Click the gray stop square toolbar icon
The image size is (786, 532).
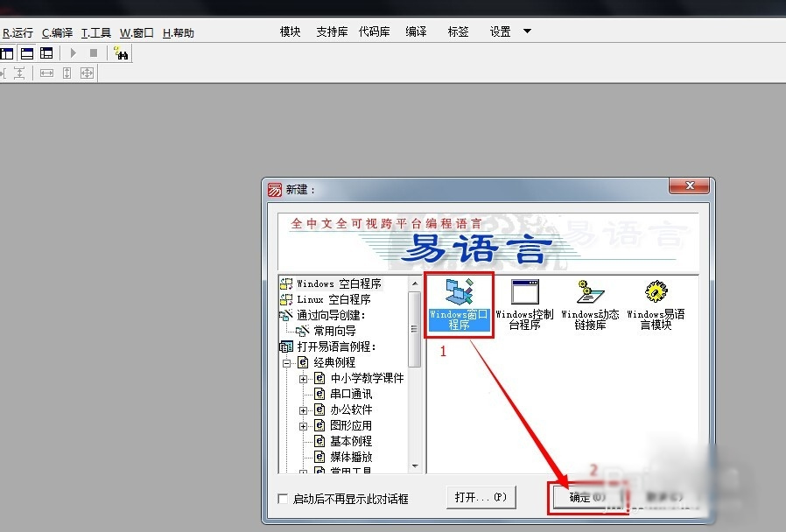(x=94, y=53)
